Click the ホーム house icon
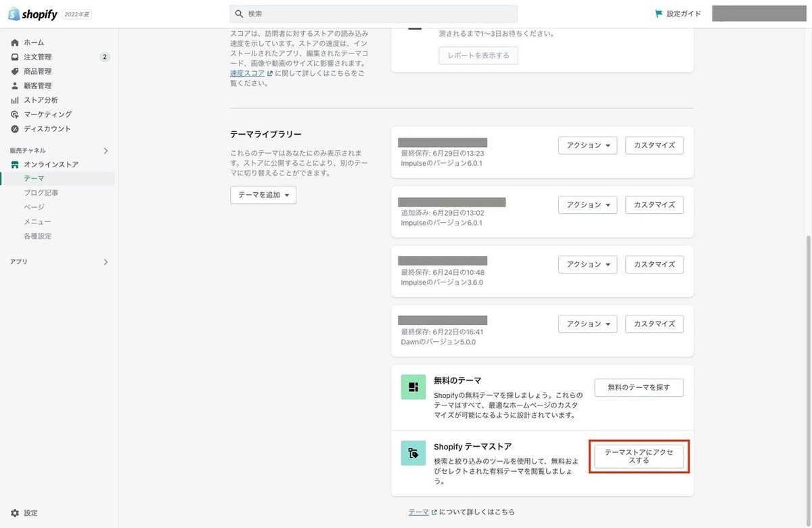 click(x=15, y=43)
